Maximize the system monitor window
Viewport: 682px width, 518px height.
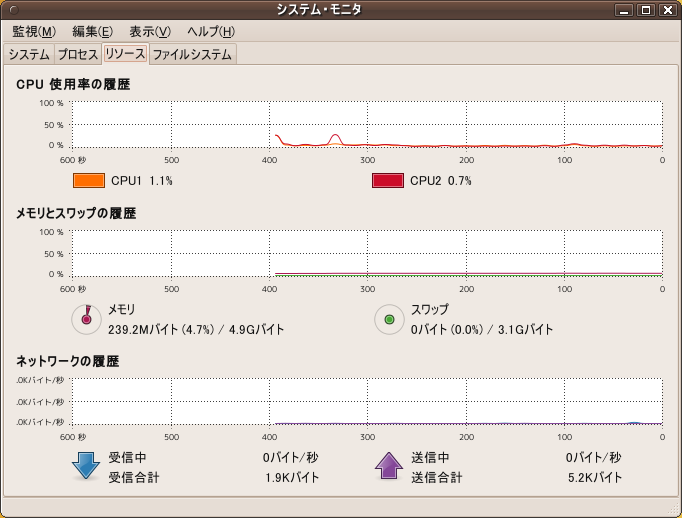click(646, 10)
